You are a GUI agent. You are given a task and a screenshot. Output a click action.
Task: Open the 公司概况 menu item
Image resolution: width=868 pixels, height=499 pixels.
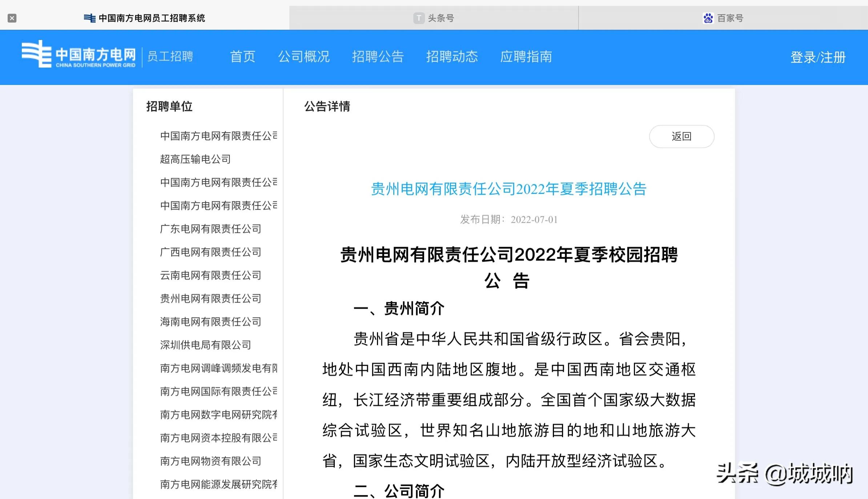304,57
